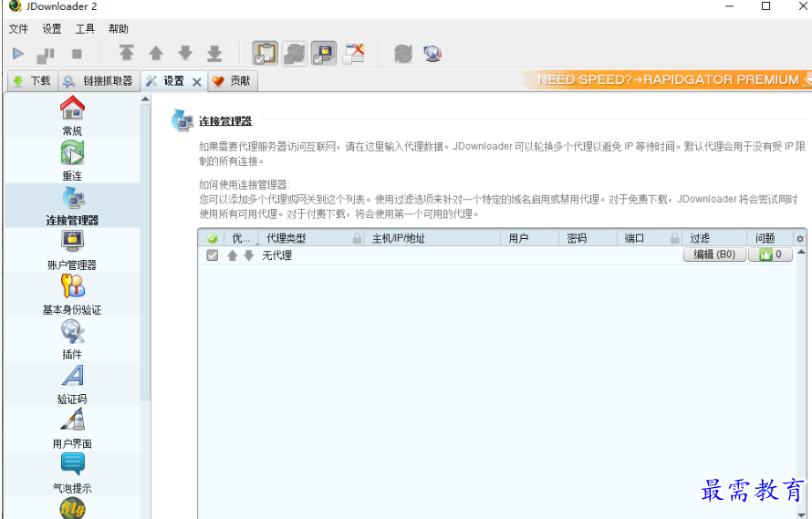The width and height of the screenshot is (812, 519).
Task: Click the enabled checkmark column header
Action: coord(213,238)
